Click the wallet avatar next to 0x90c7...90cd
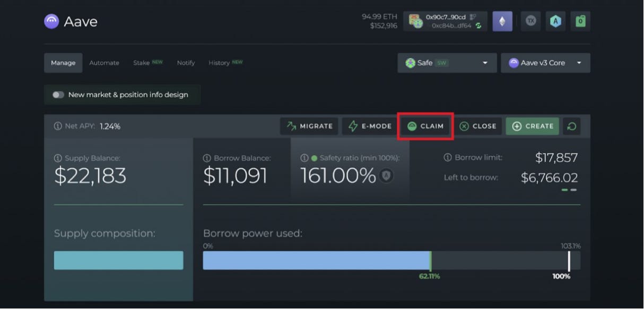The height and width of the screenshot is (309, 644). 415,21
